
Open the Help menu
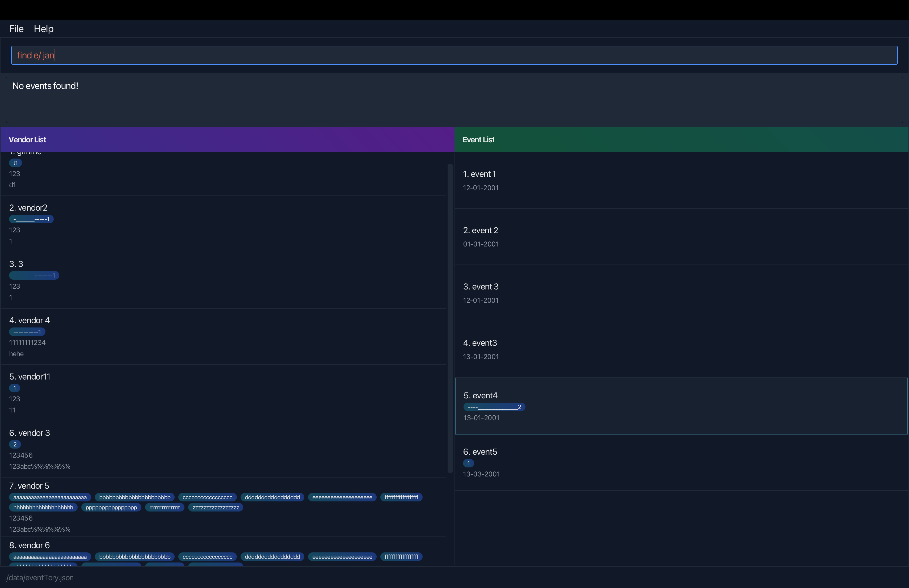click(44, 29)
